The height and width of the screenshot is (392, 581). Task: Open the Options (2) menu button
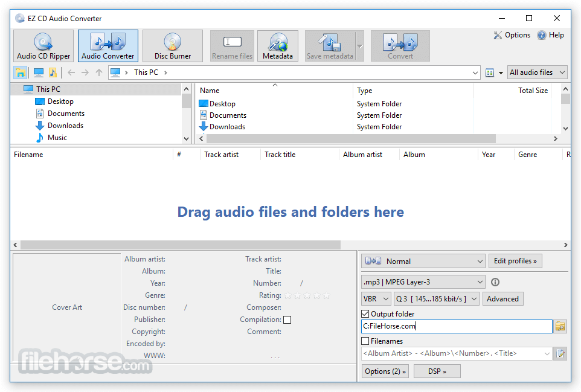pos(385,371)
